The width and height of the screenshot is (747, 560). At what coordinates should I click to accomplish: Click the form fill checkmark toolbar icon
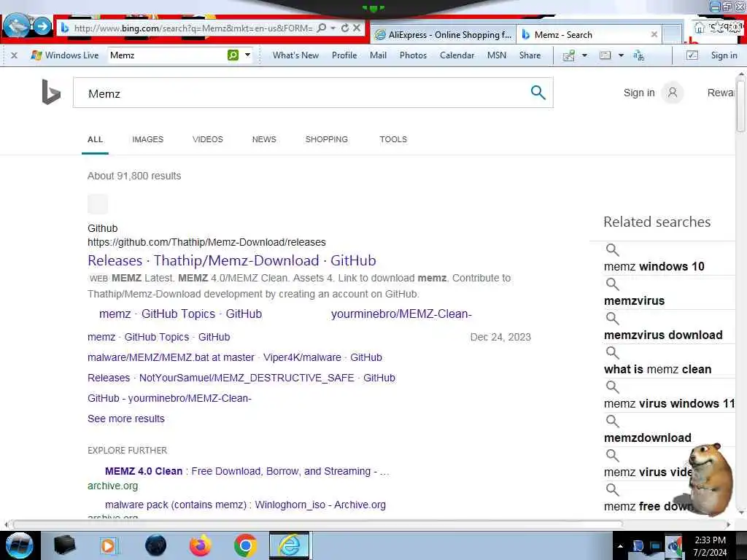tap(692, 55)
